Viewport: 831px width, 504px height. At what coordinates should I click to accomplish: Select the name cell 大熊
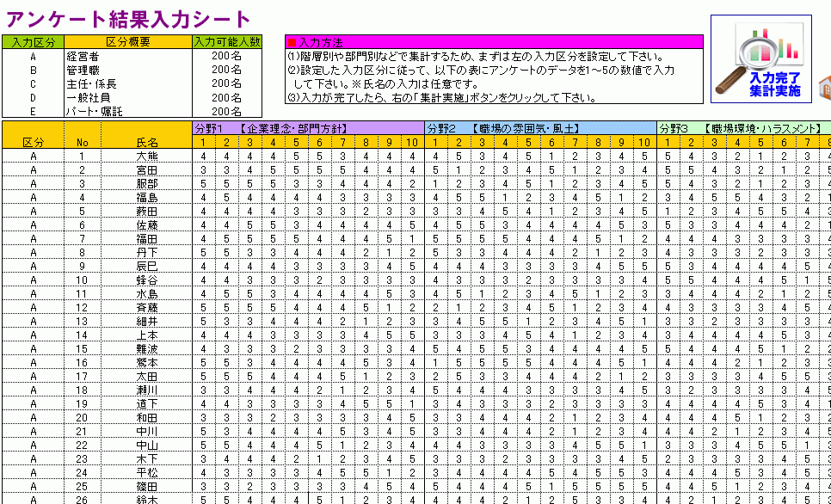coord(147,157)
